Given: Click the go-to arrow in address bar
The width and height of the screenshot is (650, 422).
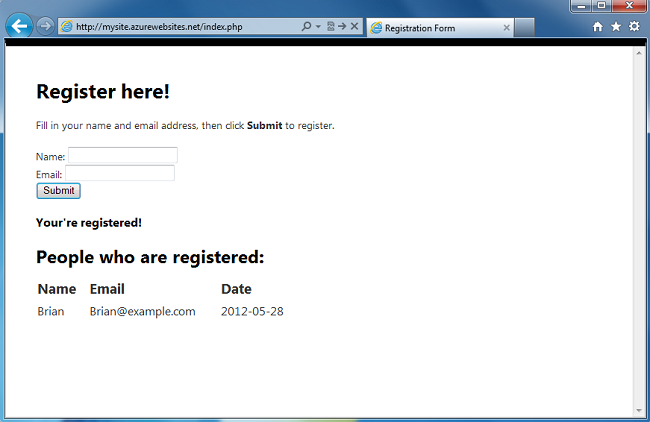Looking at the screenshot, I should (342, 27).
